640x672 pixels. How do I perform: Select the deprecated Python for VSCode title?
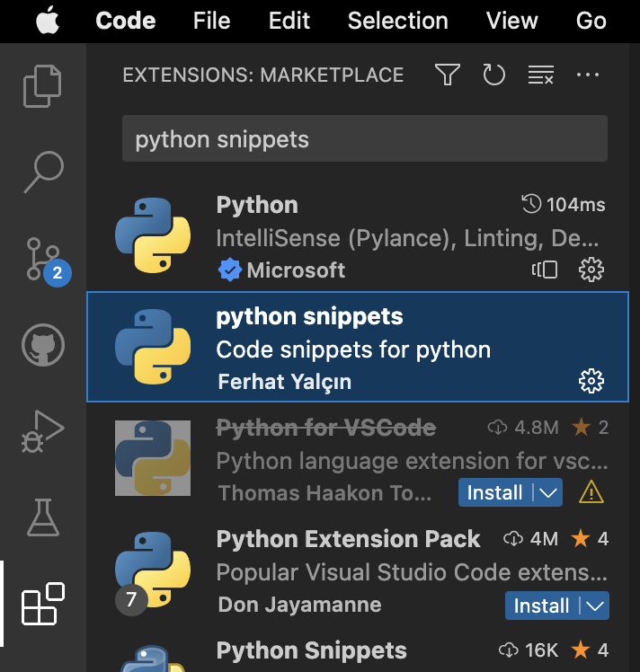[326, 428]
